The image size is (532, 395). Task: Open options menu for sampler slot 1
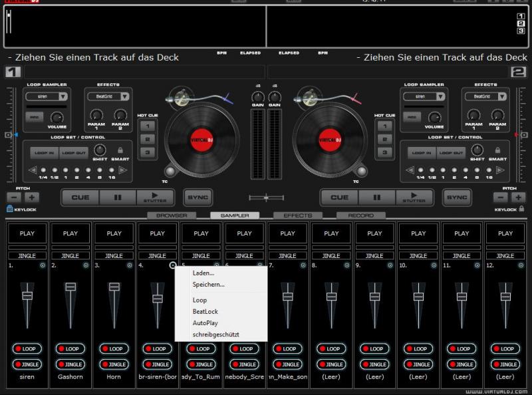point(43,265)
